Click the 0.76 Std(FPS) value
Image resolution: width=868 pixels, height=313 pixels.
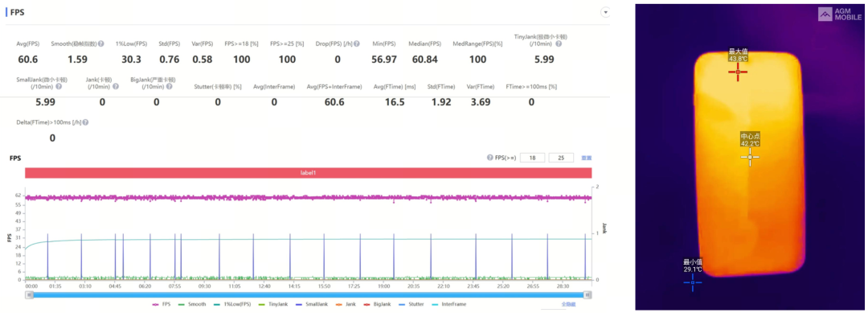(x=170, y=60)
